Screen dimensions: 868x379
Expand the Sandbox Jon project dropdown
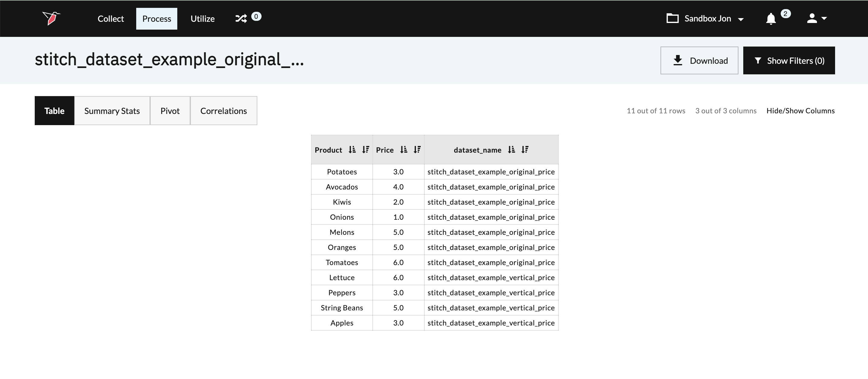pos(705,18)
